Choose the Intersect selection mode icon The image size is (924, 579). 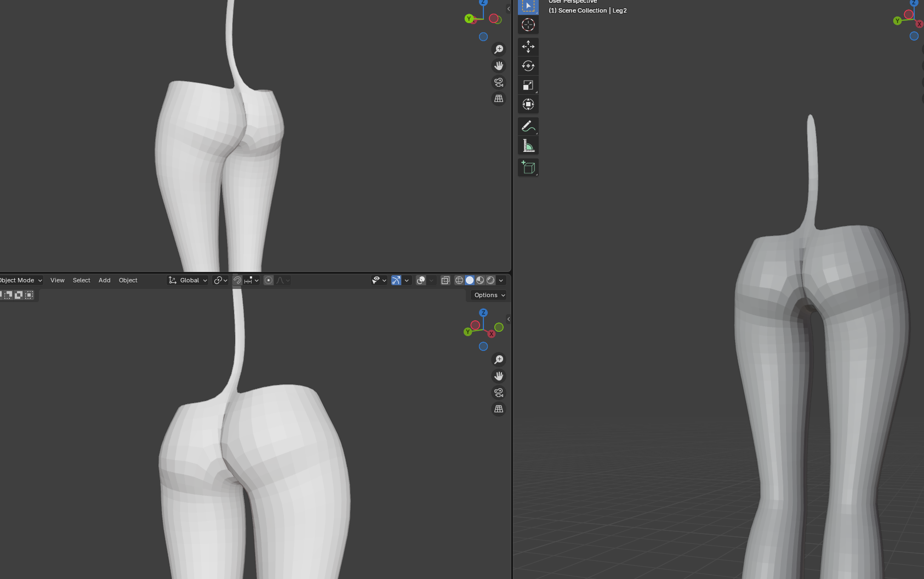pos(29,295)
